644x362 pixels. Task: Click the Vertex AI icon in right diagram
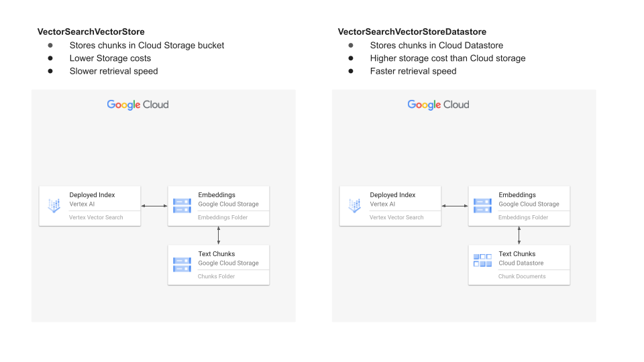tap(354, 206)
